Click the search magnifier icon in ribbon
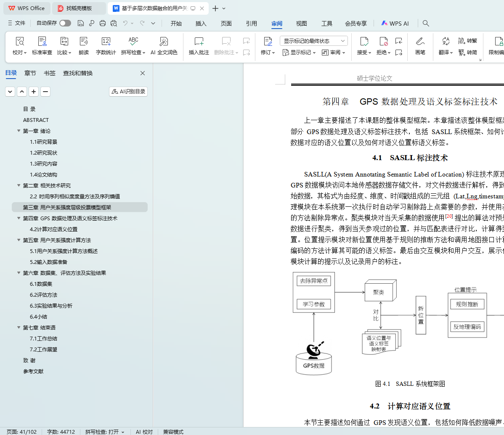Screen dimensions: 504x435 (426, 24)
